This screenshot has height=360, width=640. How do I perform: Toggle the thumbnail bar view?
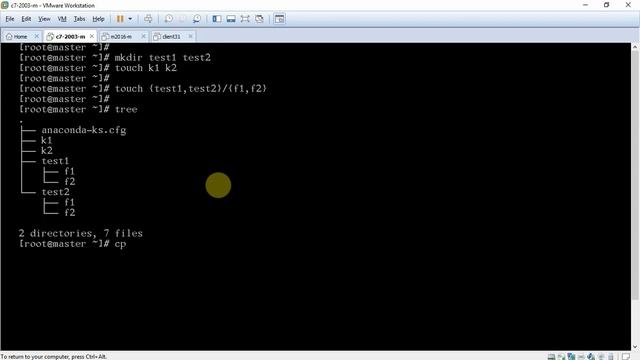[x=231, y=19]
